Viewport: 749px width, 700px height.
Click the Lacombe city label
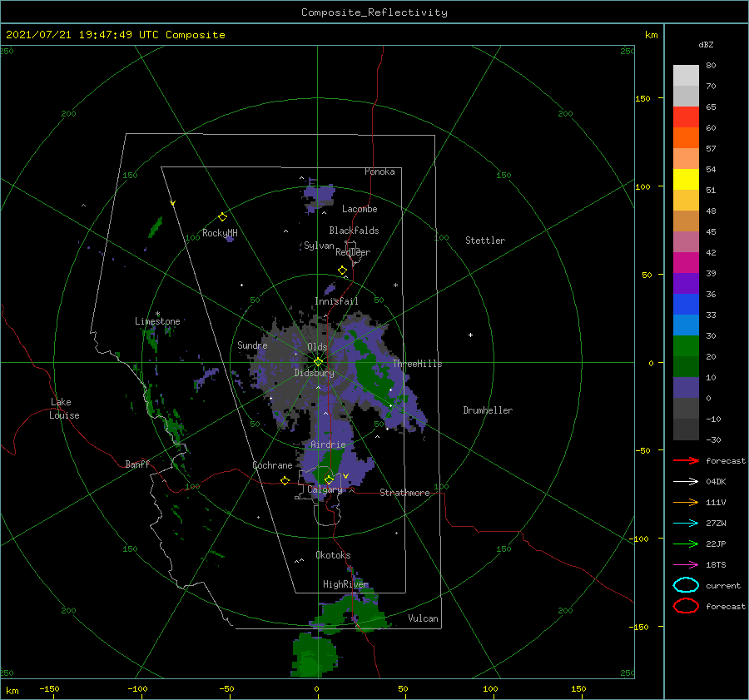click(360, 209)
